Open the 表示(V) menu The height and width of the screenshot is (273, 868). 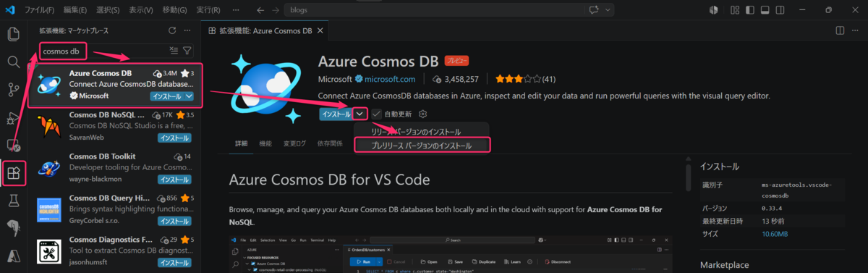pyautogui.click(x=140, y=10)
